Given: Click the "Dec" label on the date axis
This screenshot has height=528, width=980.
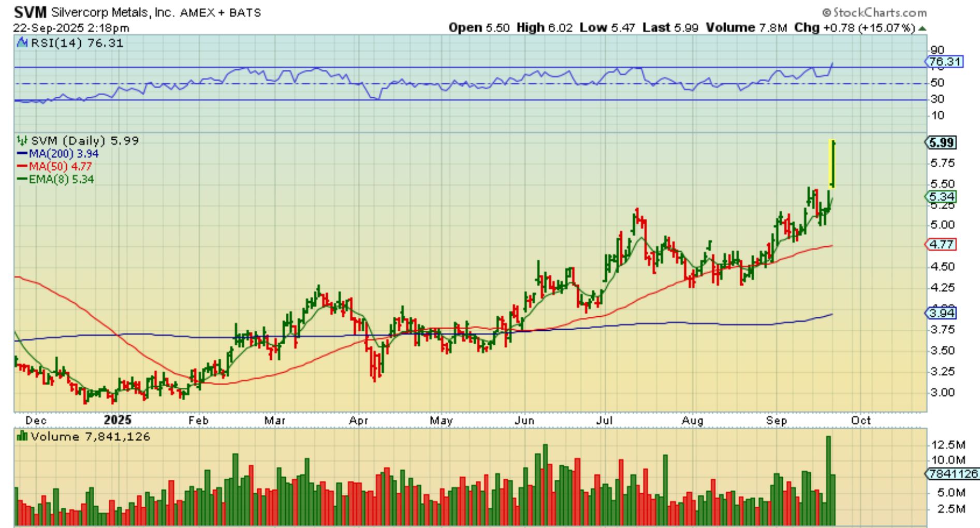Looking at the screenshot, I should tap(36, 420).
